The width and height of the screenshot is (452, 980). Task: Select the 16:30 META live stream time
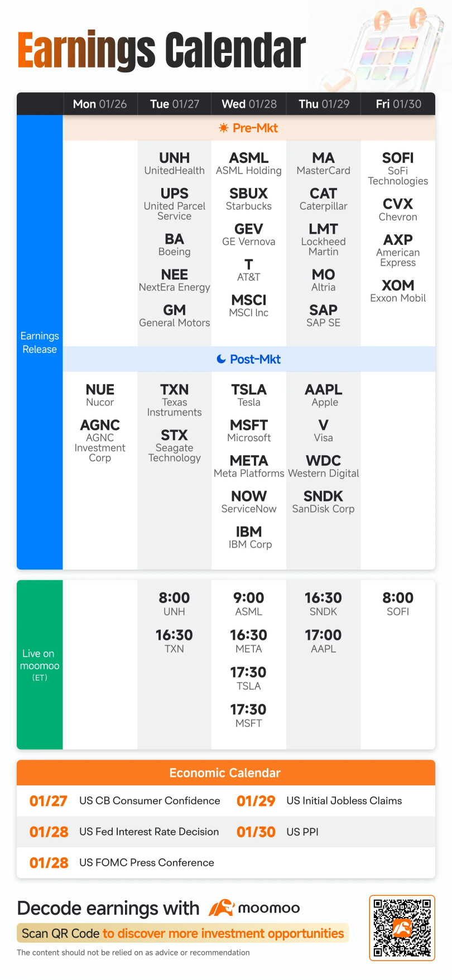[x=249, y=641]
